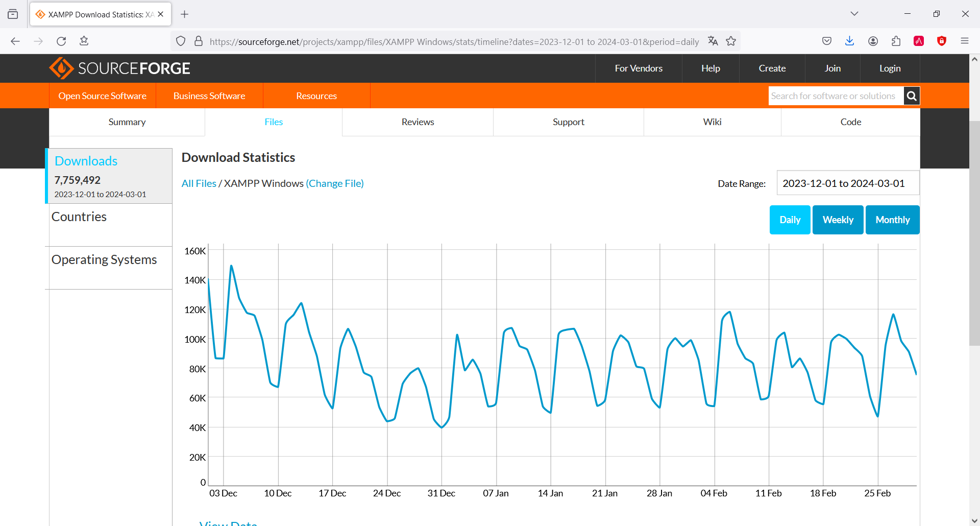The image size is (980, 526).
Task: Click the search for software field
Action: tap(836, 95)
